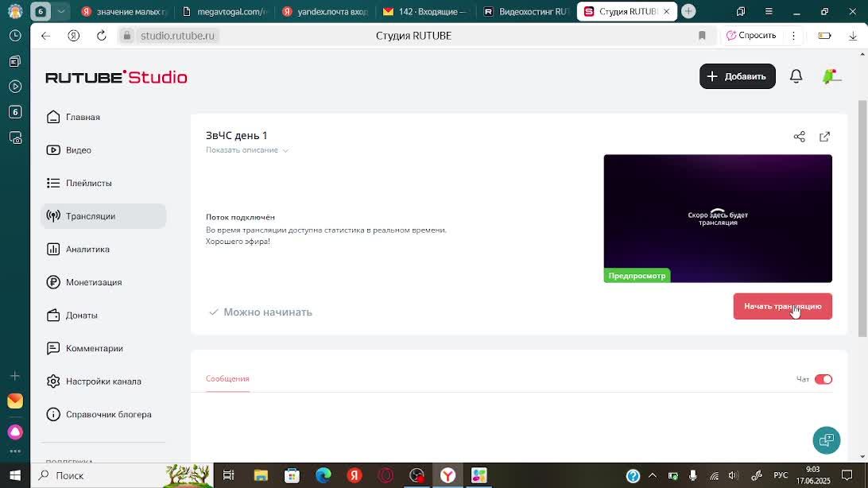Open the Windows notification center
This screenshot has height=488, width=868.
coord(847,476)
